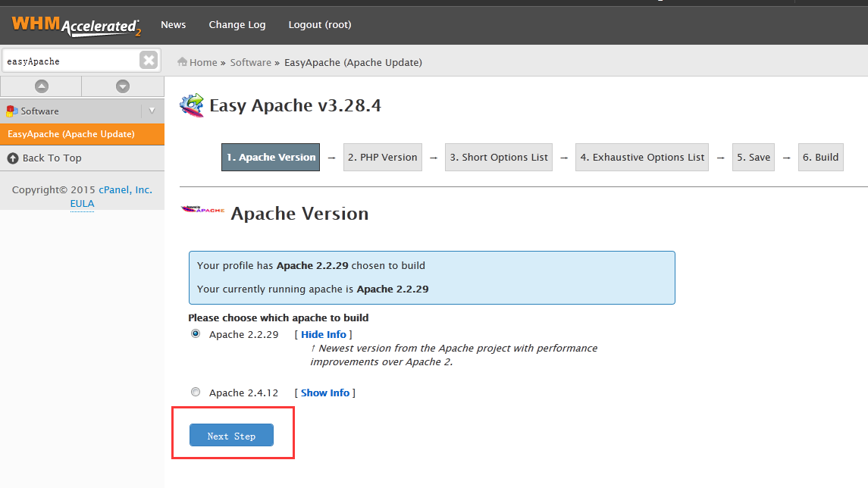Keep Apache 2.2.29 selected via its radio button
868x488 pixels.
coord(196,333)
